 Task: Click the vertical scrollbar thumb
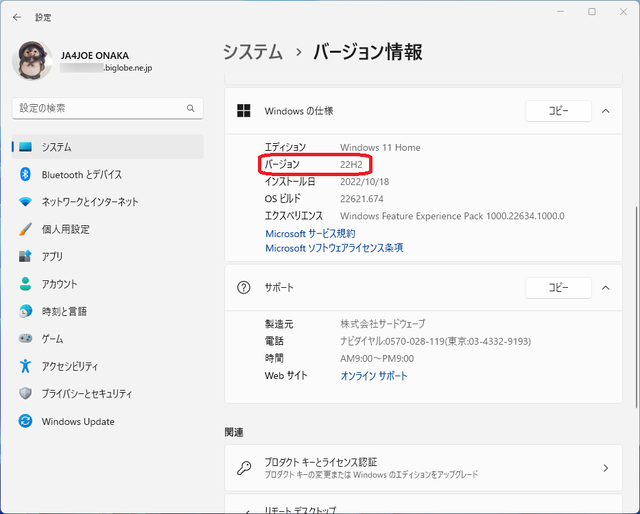pyautogui.click(x=636, y=306)
